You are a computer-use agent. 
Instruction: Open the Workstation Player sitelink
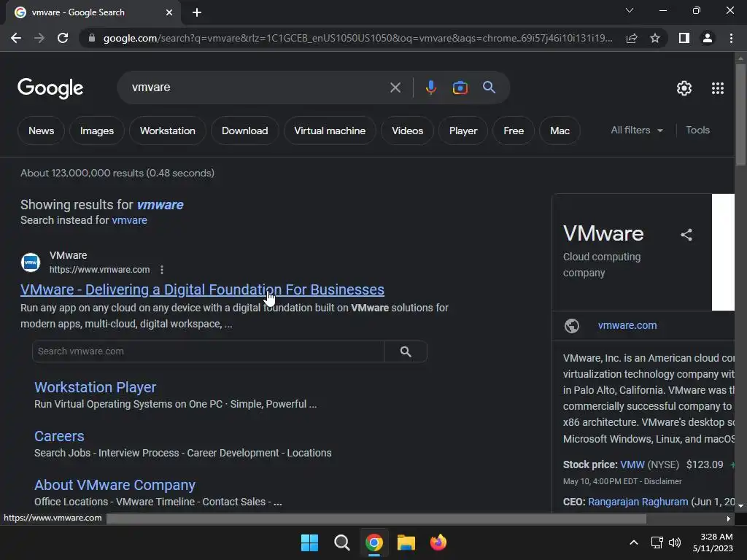pyautogui.click(x=96, y=387)
